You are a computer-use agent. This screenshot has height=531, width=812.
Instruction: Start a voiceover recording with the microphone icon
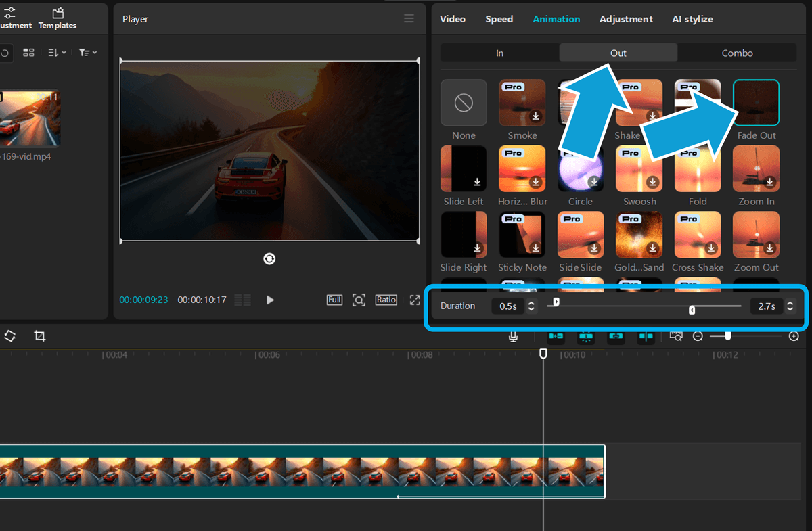click(513, 336)
